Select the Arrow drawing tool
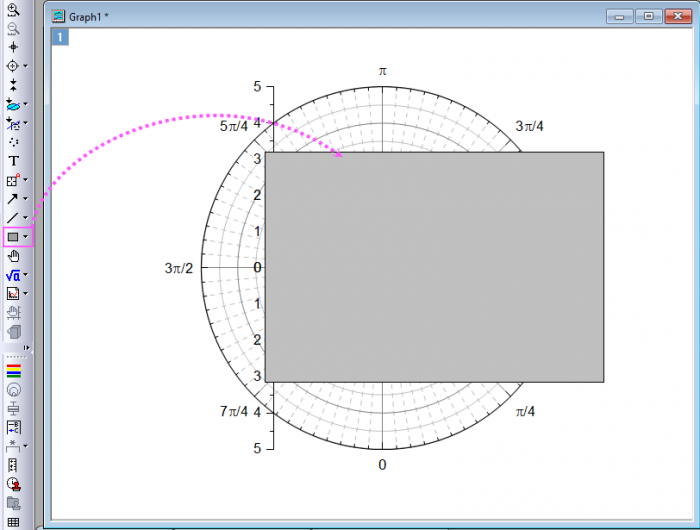700x530 pixels. pyautogui.click(x=13, y=199)
